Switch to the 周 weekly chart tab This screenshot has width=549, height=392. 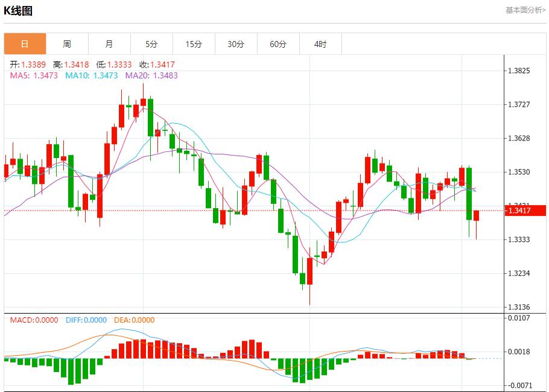pyautogui.click(x=66, y=43)
